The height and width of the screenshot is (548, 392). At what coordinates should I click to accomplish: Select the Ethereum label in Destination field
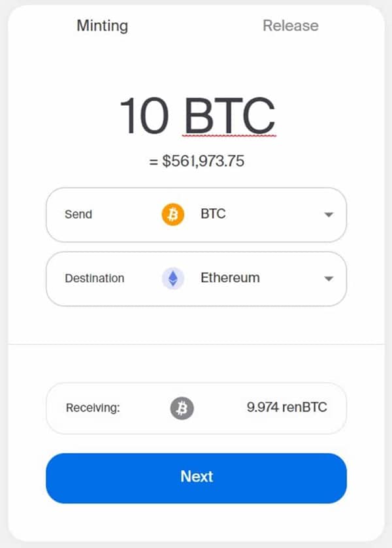pos(230,278)
